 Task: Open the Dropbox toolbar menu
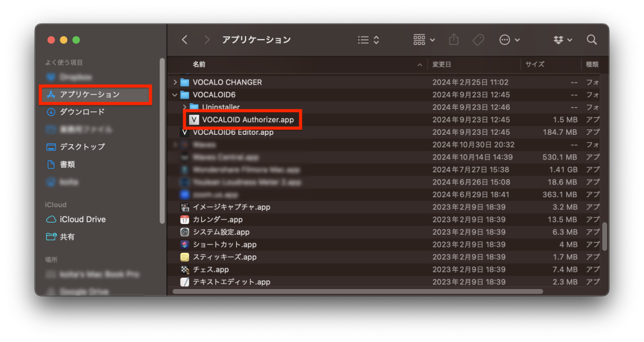coord(563,40)
